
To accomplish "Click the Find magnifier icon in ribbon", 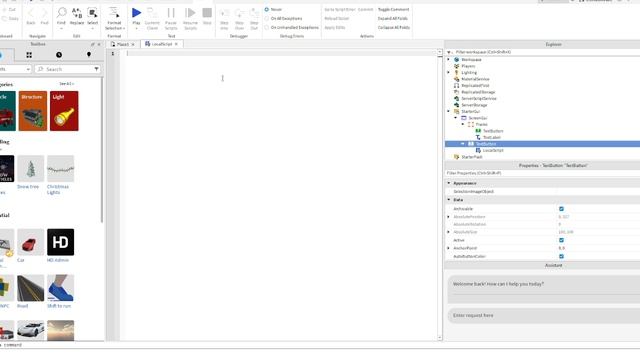I will (61, 13).
